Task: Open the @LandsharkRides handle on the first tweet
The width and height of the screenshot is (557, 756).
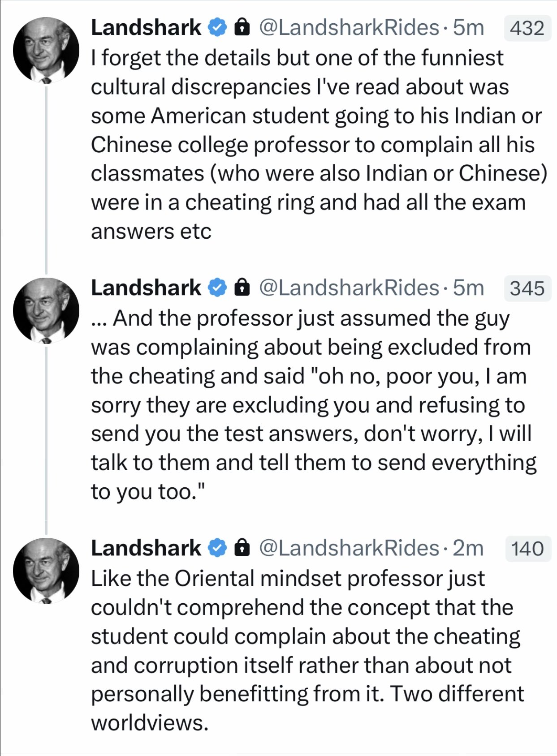Action: pos(349,28)
